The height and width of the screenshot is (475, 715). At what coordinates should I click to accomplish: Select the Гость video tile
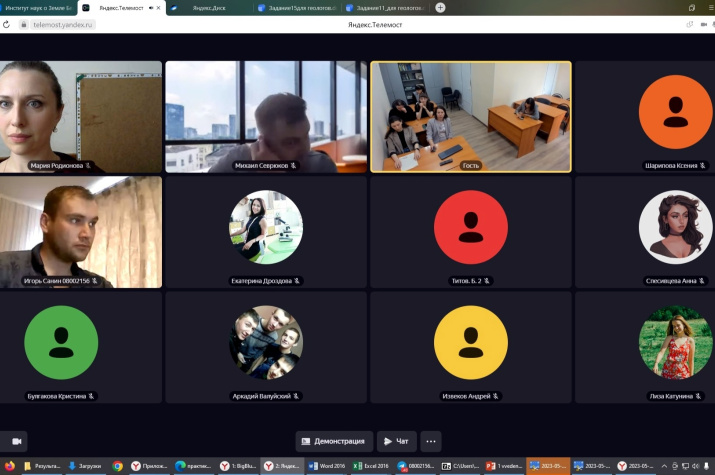(x=470, y=115)
